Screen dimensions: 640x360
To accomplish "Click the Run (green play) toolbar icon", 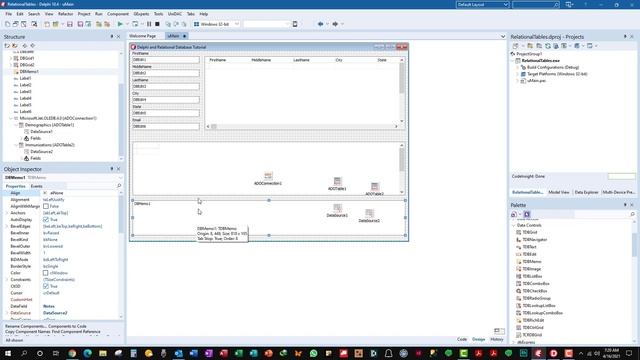I will coord(120,24).
